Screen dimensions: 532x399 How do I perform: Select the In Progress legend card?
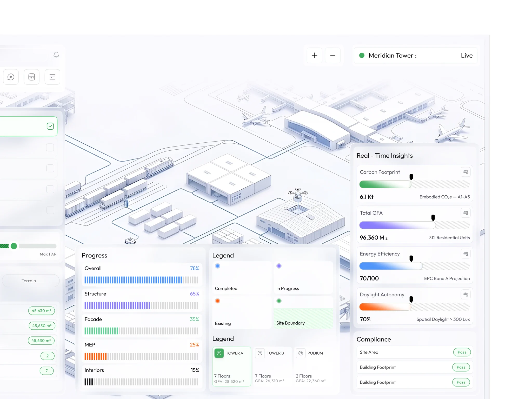303,277
